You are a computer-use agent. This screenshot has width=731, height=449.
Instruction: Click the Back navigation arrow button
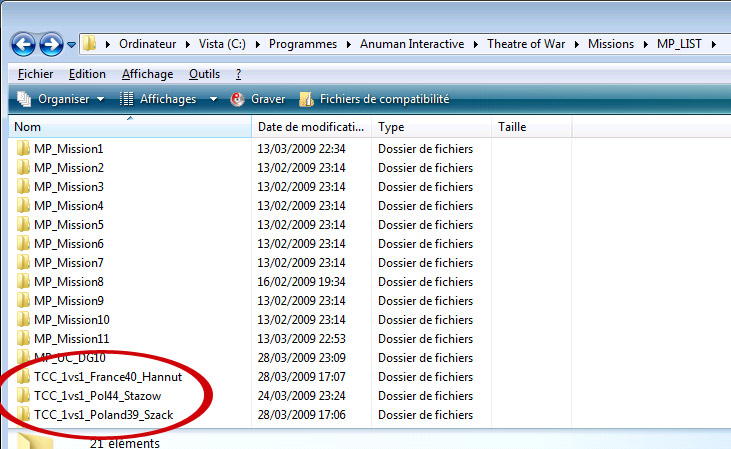pos(24,44)
